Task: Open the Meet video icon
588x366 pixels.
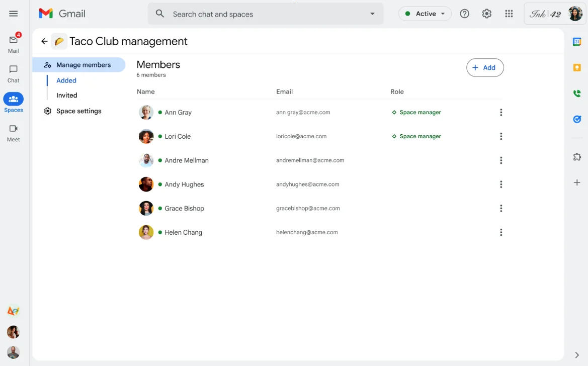Action: [x=14, y=129]
